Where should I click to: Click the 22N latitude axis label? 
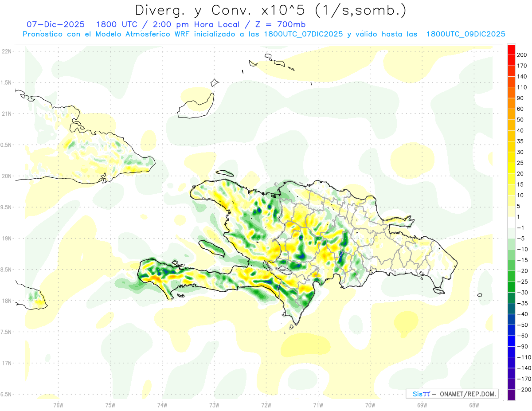click(7, 51)
